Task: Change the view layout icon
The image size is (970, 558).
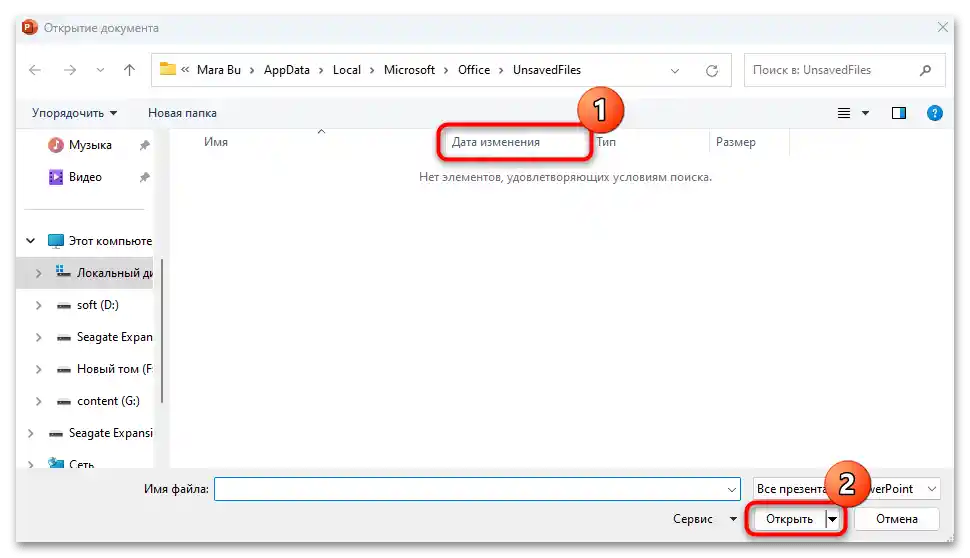Action: click(x=844, y=113)
